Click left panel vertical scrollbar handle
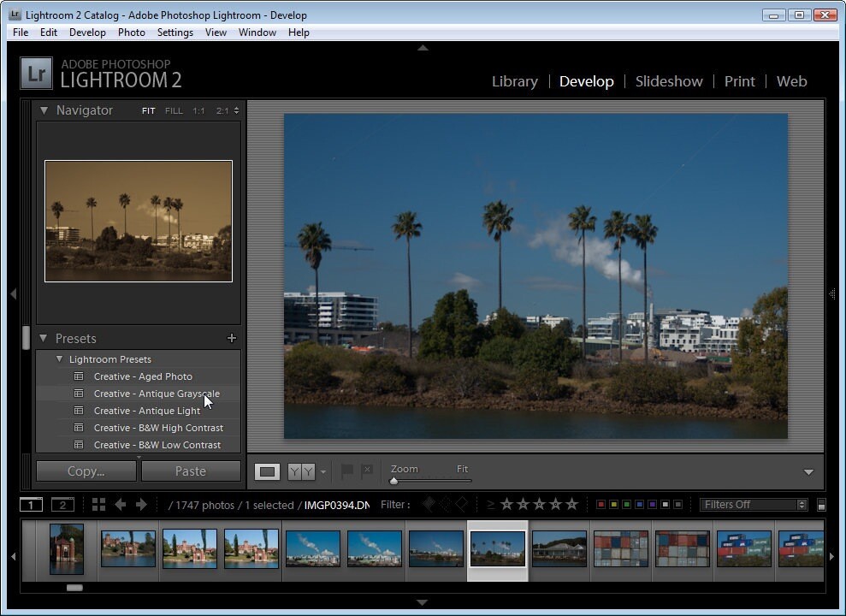This screenshot has width=846, height=616. coord(26,338)
